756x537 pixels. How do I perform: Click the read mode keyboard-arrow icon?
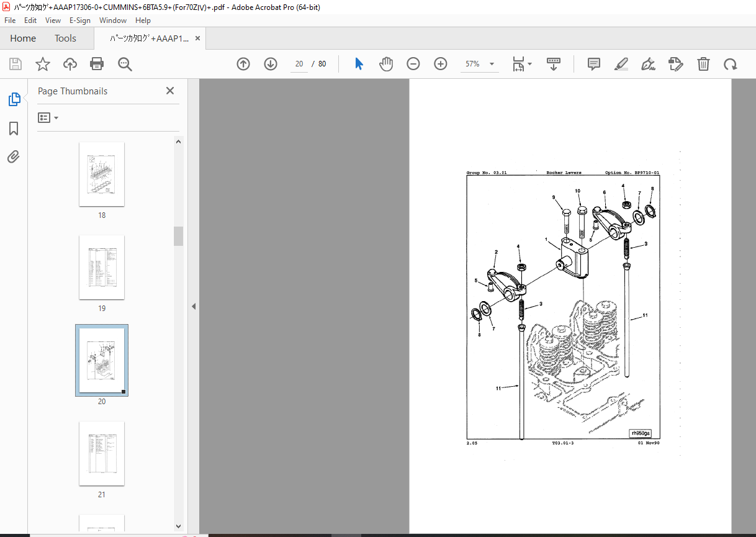coord(553,64)
